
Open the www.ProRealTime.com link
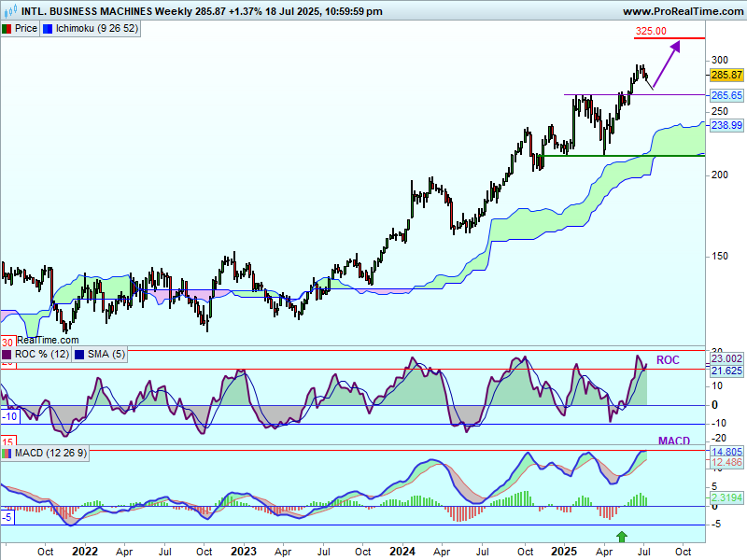(683, 11)
